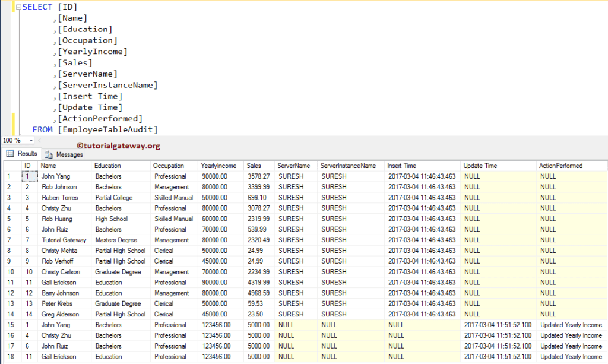Click the Messages tab document icon
Screen dimensions: 608x364
coord(50,153)
